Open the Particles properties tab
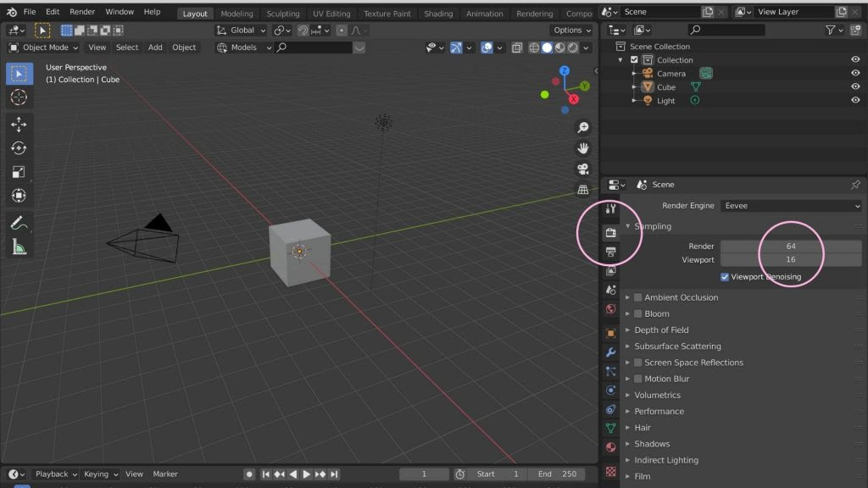Viewport: 868px width, 488px height. (x=610, y=372)
